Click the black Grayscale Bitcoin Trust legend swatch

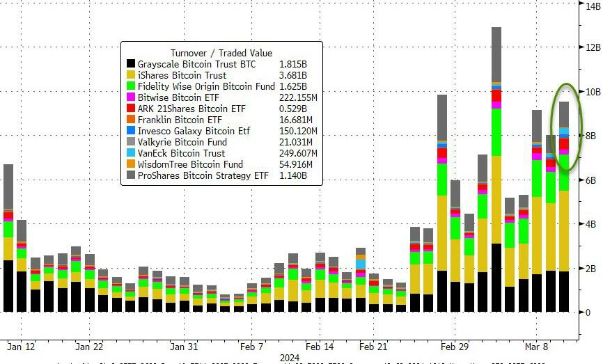[131, 64]
